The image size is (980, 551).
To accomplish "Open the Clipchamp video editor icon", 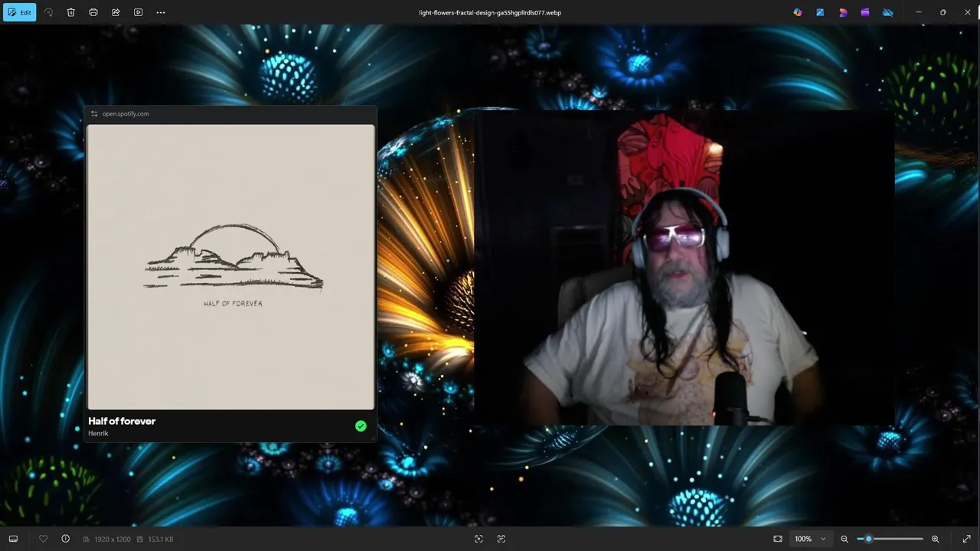I will click(x=865, y=12).
